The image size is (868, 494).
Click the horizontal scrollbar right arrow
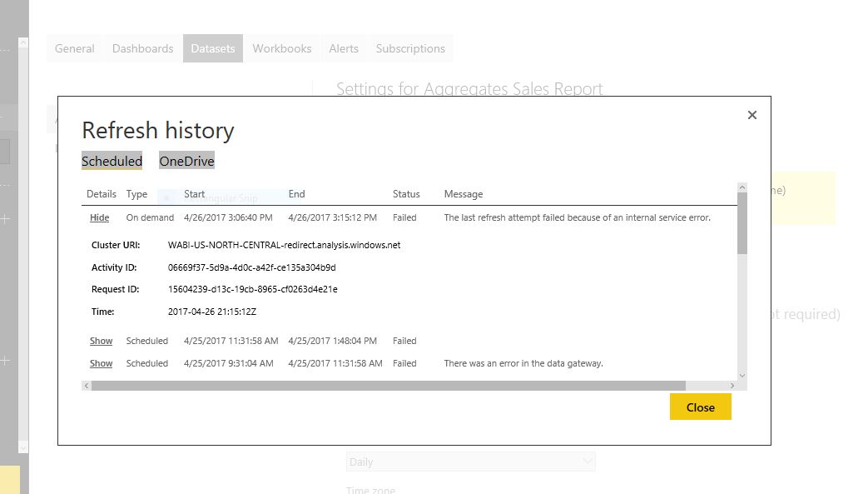tap(732, 386)
